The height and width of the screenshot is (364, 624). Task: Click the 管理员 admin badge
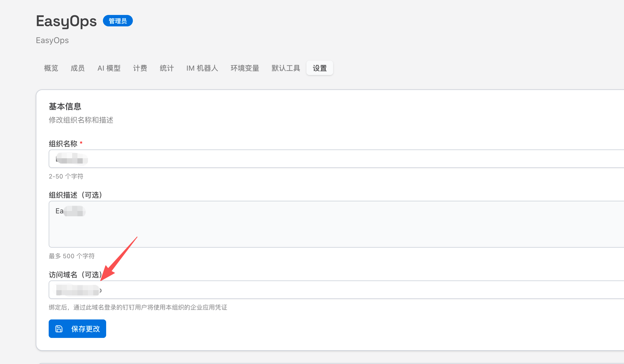click(x=118, y=21)
